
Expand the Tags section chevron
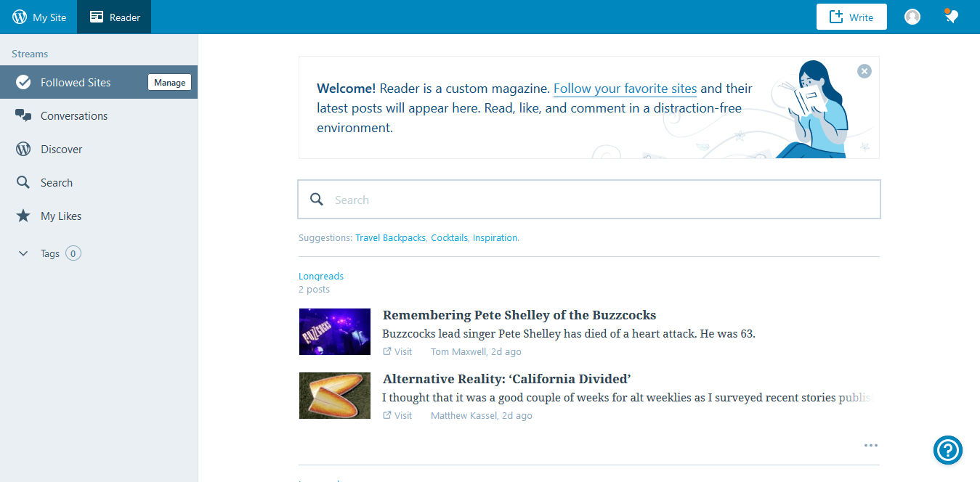coord(23,253)
